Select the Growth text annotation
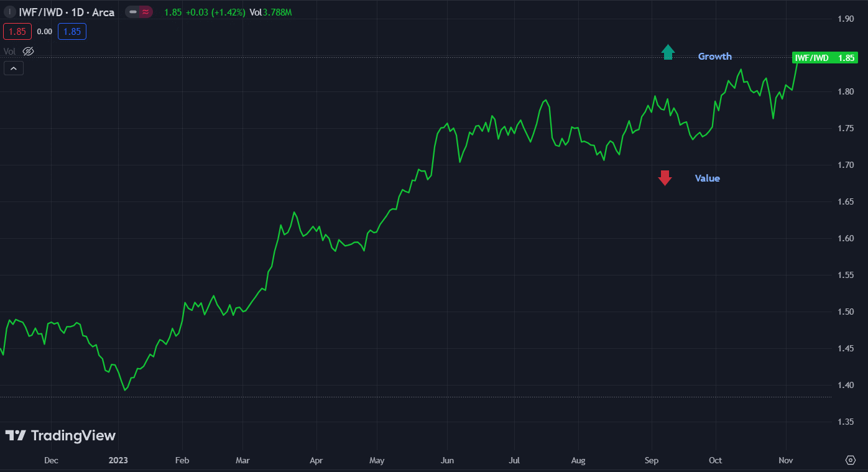The width and height of the screenshot is (868, 472). [715, 56]
